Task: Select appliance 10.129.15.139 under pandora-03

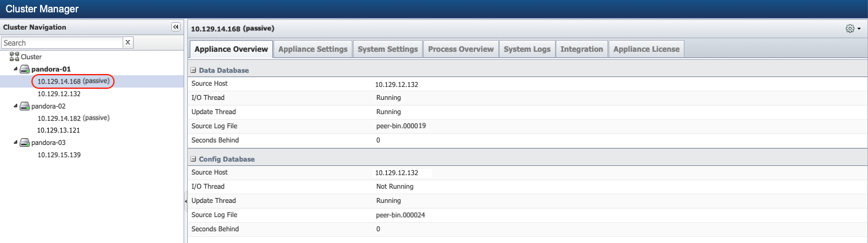Action: point(59,154)
